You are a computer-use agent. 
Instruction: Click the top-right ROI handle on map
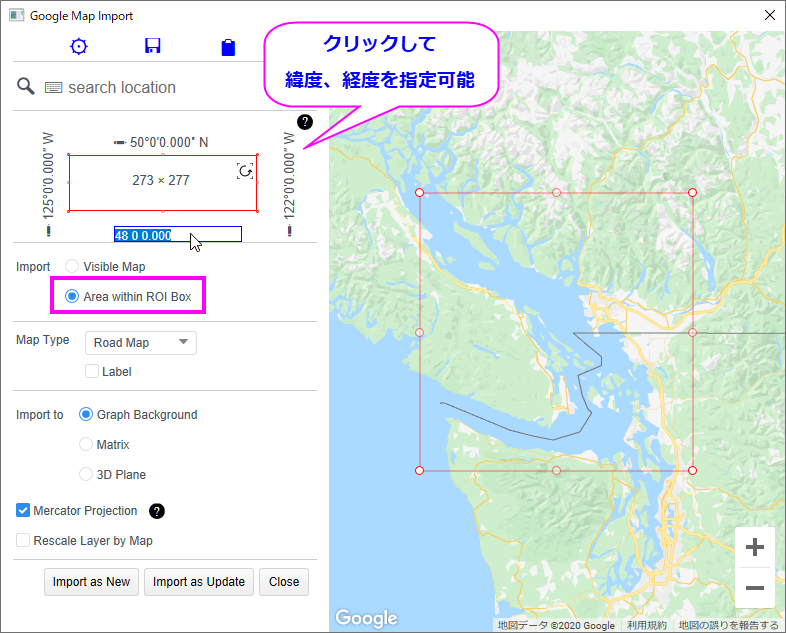point(692,192)
